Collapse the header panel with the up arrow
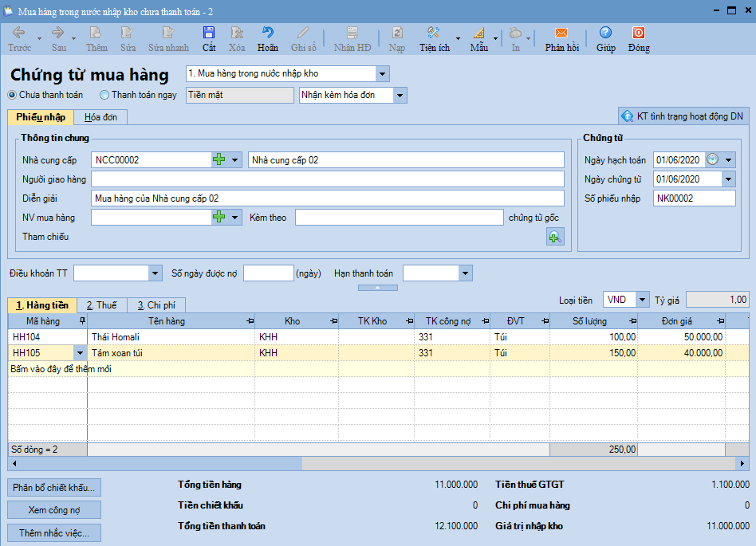Screen dimensions: 756x546 tap(377, 288)
